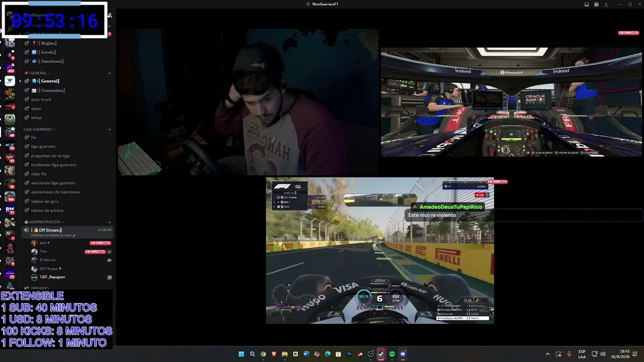Create a channel in LIGA GUERRERO category

tap(109, 129)
